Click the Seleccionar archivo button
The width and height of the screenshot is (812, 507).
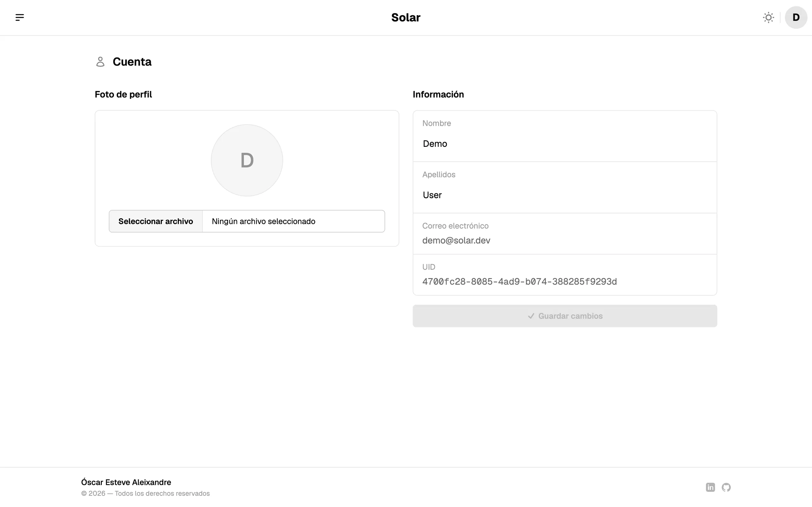pyautogui.click(x=156, y=221)
